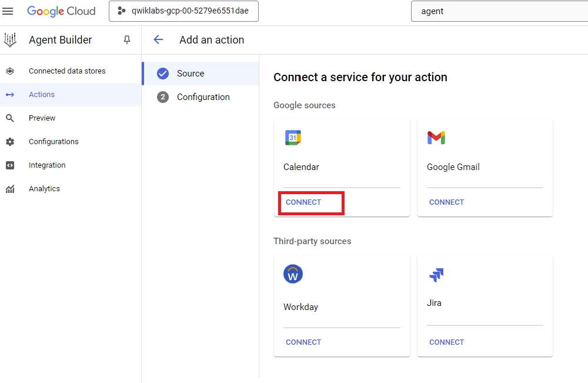Image resolution: width=588 pixels, height=383 pixels.
Task: Select the Calendar source icon
Action: 293,137
